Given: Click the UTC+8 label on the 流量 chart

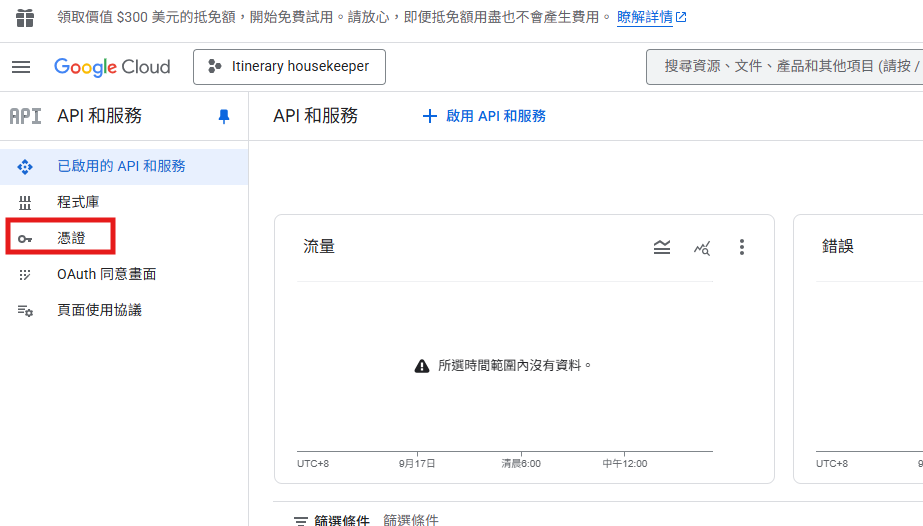Looking at the screenshot, I should 313,464.
